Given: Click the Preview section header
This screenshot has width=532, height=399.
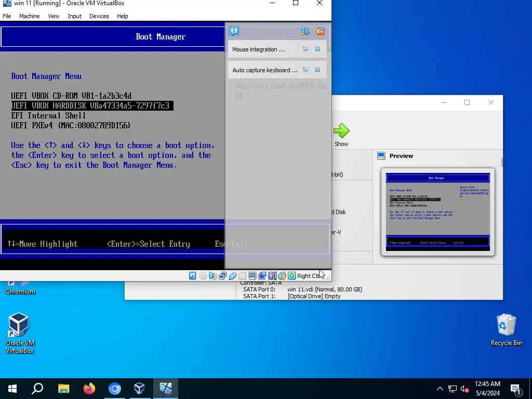Looking at the screenshot, I should click(x=401, y=156).
